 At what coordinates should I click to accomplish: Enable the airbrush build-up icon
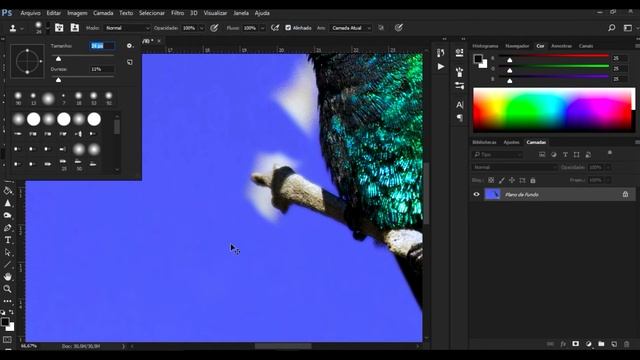point(276,28)
